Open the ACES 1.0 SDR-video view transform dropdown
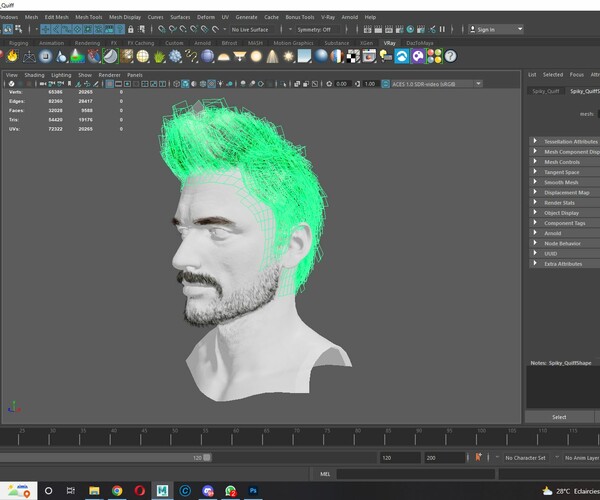This screenshot has height=500, width=600. (x=478, y=84)
